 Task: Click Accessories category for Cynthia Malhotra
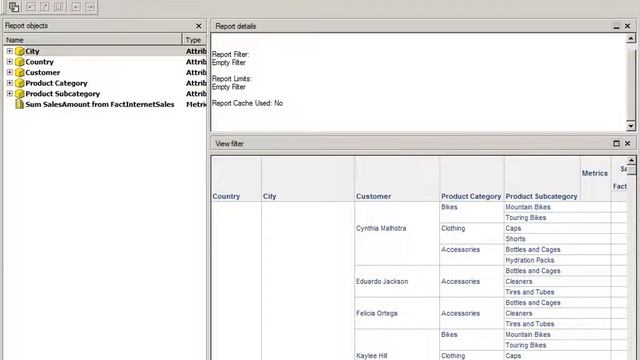472,255
